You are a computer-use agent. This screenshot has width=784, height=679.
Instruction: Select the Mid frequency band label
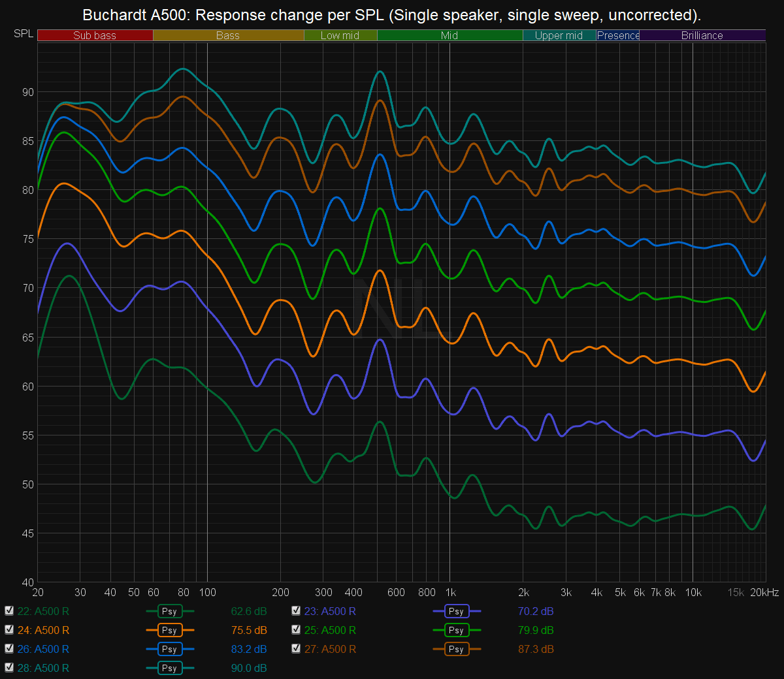click(449, 35)
